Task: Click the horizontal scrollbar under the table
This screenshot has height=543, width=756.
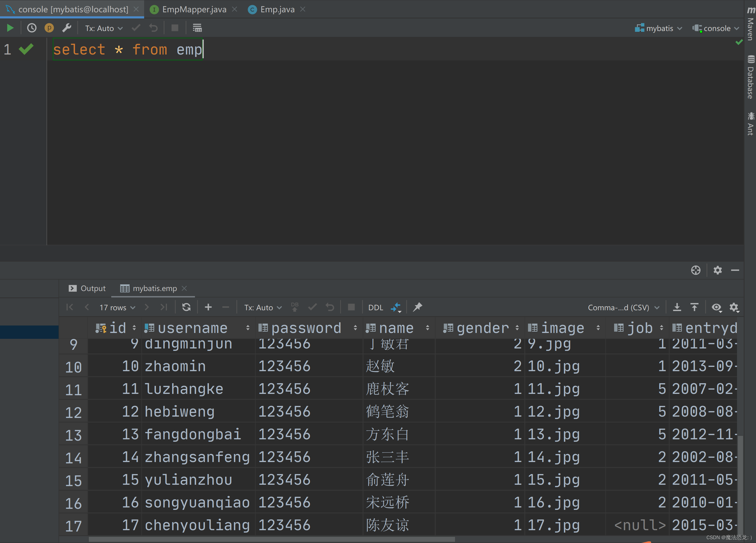Action: point(272,539)
